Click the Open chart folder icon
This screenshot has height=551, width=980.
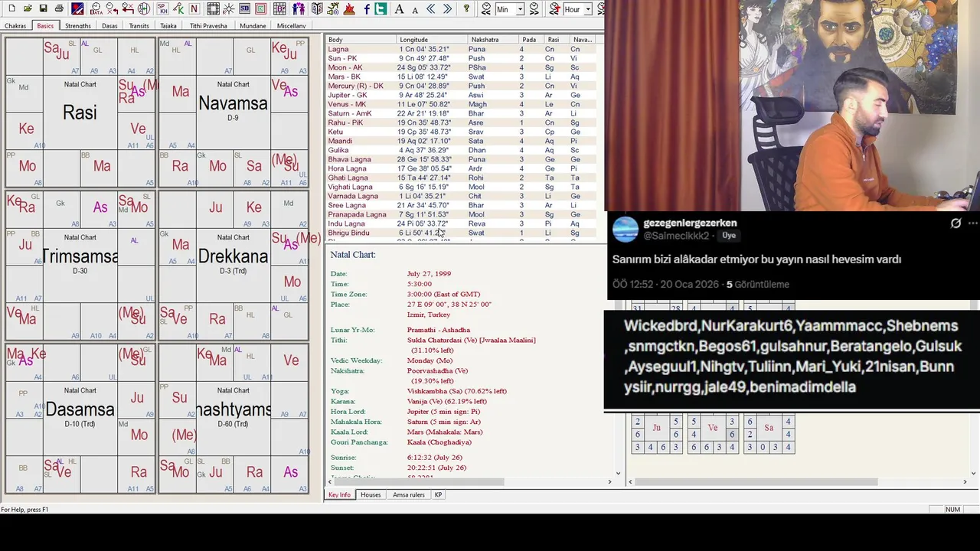28,8
